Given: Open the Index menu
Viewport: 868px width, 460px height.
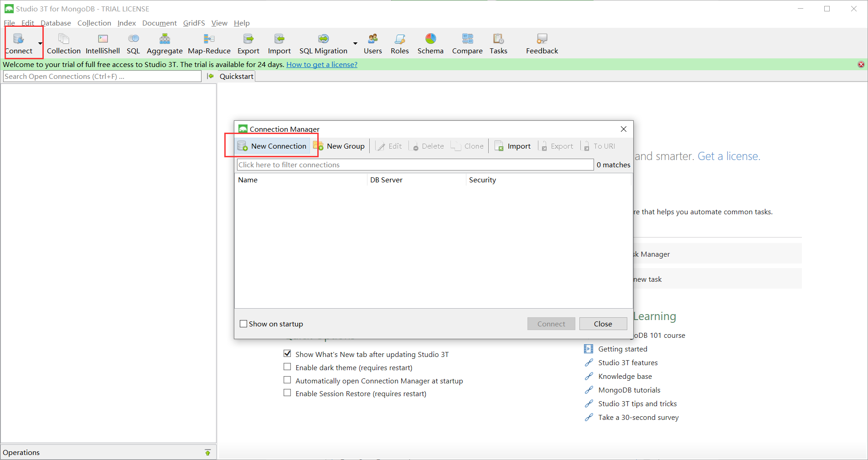Looking at the screenshot, I should point(127,23).
